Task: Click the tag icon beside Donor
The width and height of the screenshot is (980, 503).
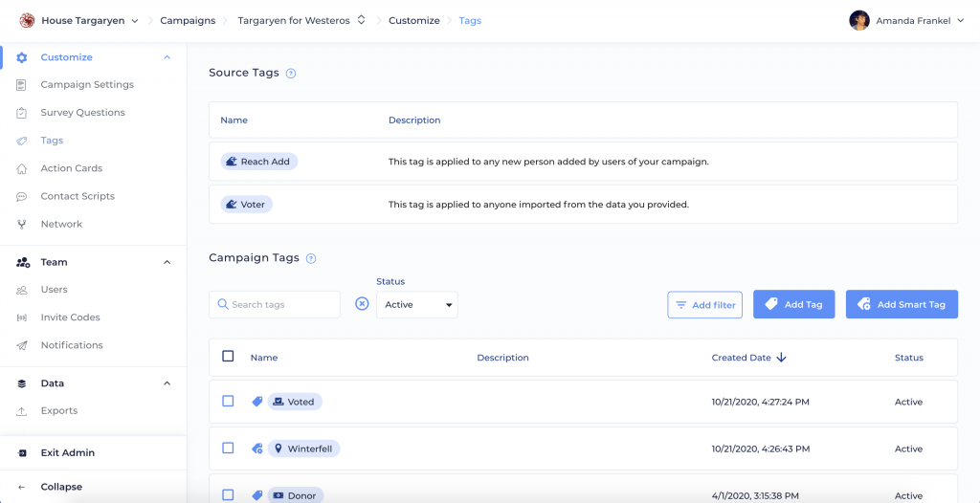Action: (x=256, y=495)
